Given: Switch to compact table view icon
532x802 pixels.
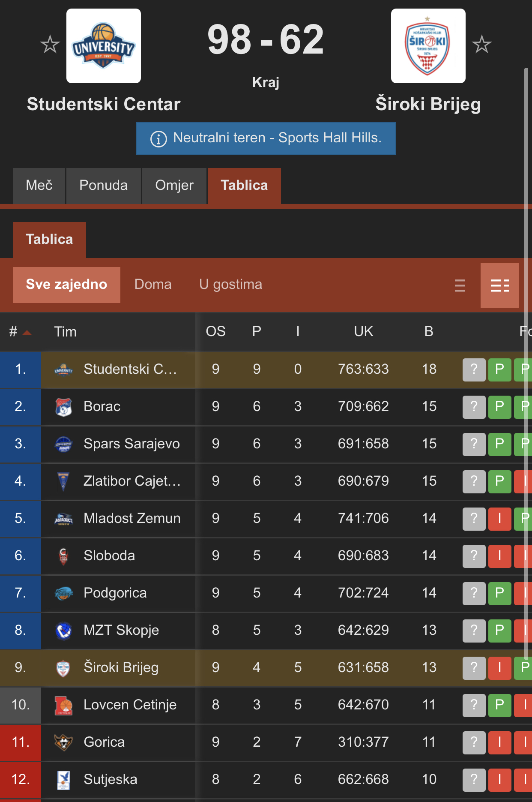Looking at the screenshot, I should [460, 285].
